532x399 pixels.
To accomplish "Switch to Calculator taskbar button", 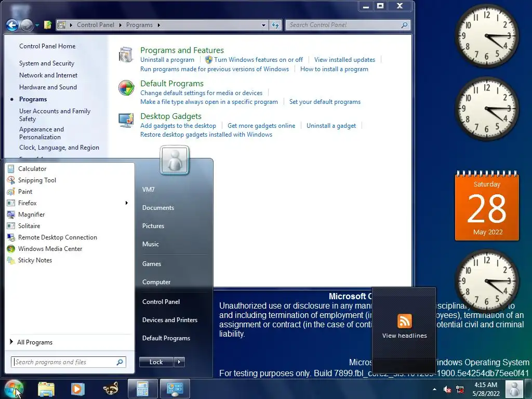I will (142, 389).
